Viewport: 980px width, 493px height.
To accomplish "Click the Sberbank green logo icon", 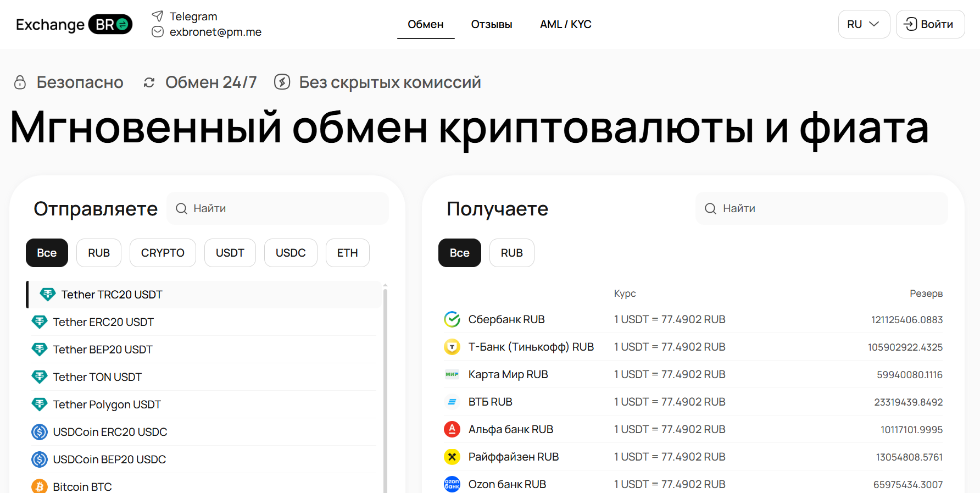I will click(452, 319).
